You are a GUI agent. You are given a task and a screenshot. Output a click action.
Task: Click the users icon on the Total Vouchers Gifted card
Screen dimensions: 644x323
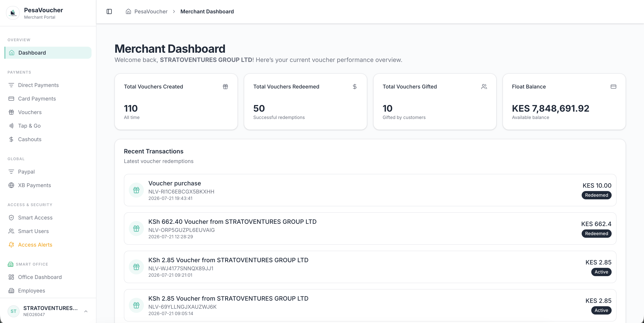pyautogui.click(x=484, y=87)
